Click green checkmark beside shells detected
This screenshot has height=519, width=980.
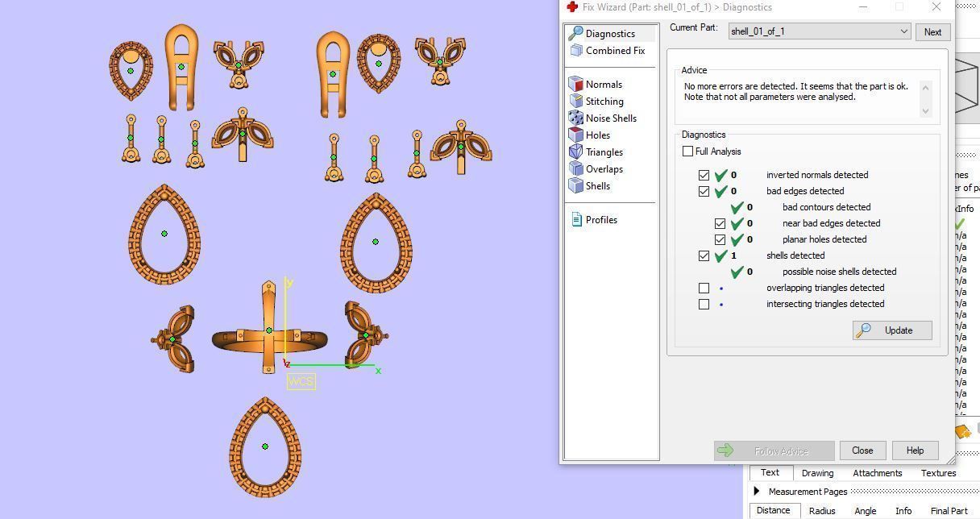pos(721,255)
